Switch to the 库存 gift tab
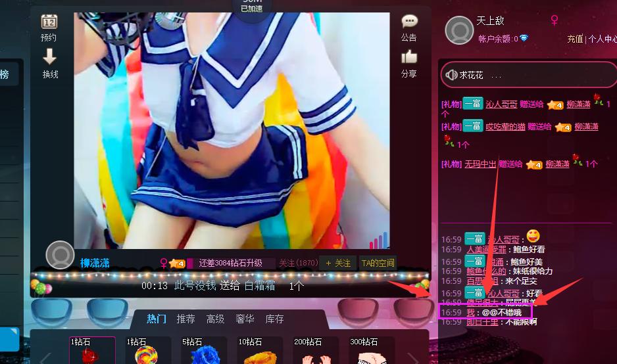The height and width of the screenshot is (364, 617). point(274,319)
